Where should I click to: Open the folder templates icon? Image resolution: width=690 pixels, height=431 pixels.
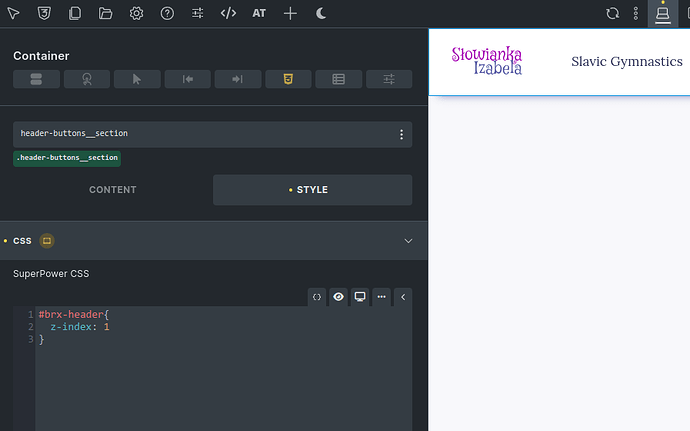tap(106, 13)
